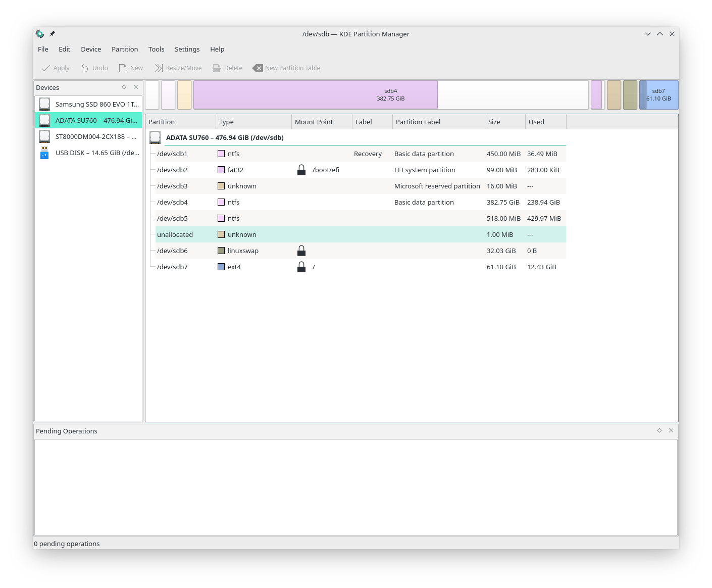Click the New Partition Table button
This screenshot has width=712, height=588.
[286, 68]
